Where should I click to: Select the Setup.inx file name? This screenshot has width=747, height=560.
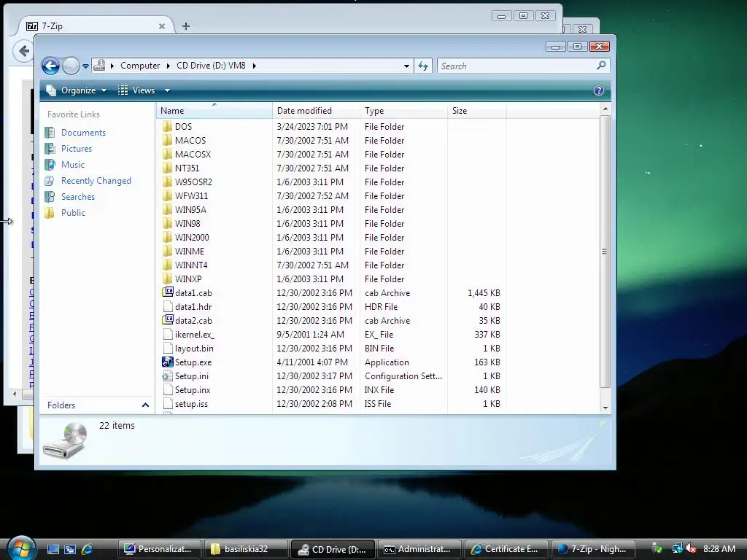click(193, 389)
